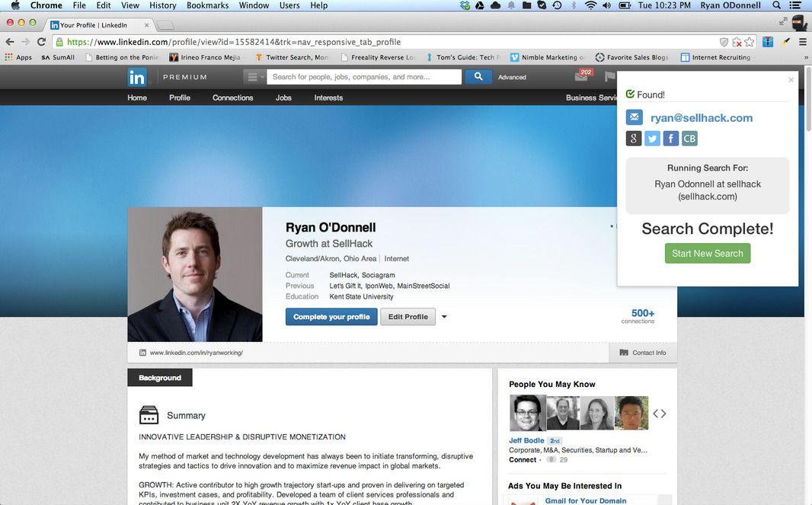Click the Contact Info card icon
The height and width of the screenshot is (505, 812).
click(x=624, y=352)
